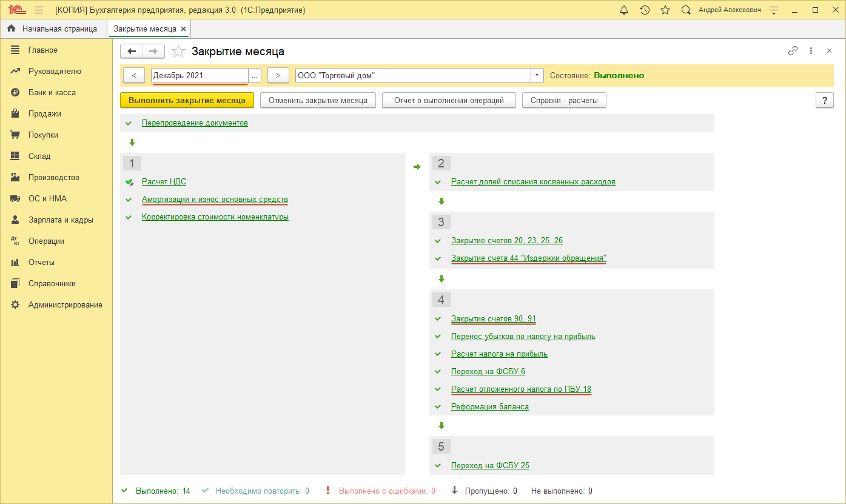846x504 pixels.
Task: Click the Справочники books icon
Action: (x=16, y=283)
